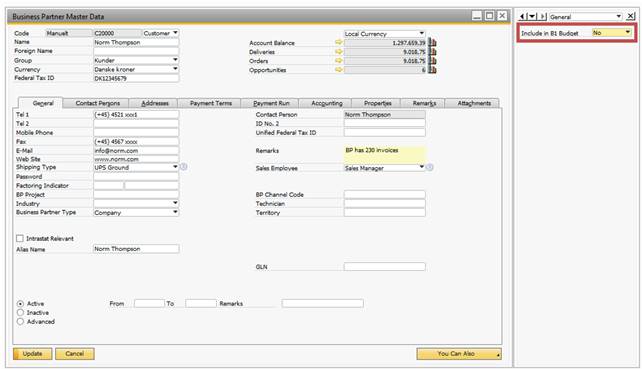Click the Technician field
642x369 pixels.
384,204
